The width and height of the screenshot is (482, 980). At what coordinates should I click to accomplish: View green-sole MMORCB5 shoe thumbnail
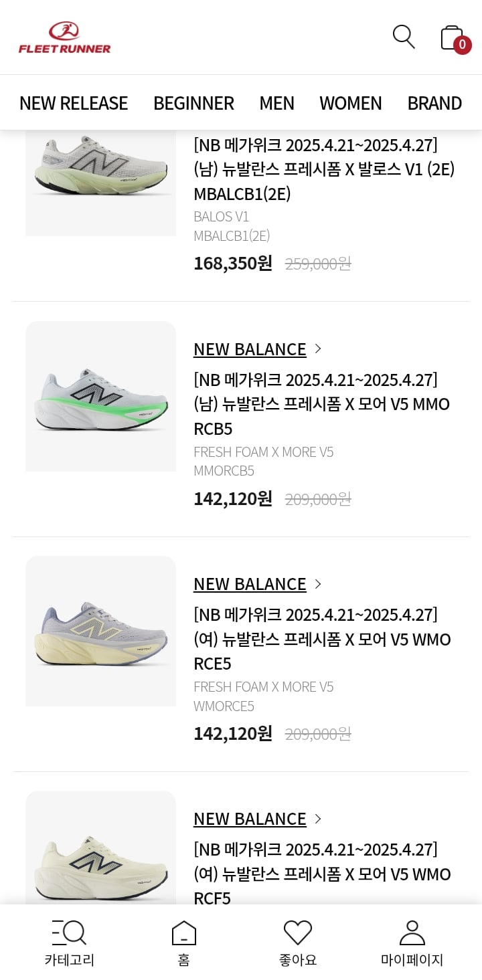point(101,396)
